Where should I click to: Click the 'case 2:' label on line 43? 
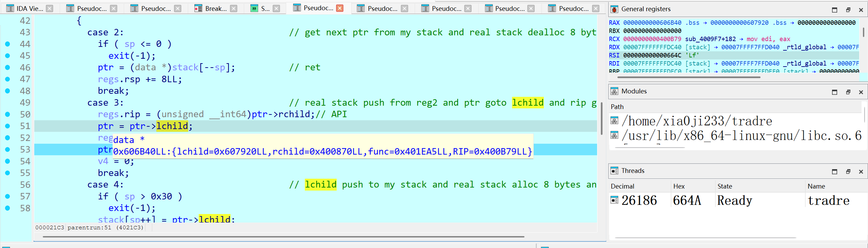[x=105, y=32]
